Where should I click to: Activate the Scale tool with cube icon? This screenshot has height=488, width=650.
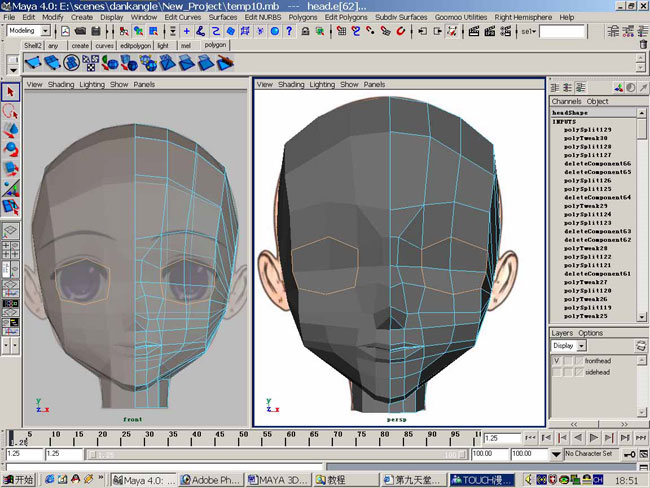[x=10, y=168]
